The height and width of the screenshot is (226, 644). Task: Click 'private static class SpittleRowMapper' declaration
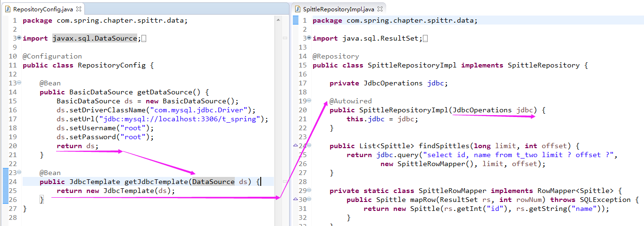click(476, 191)
